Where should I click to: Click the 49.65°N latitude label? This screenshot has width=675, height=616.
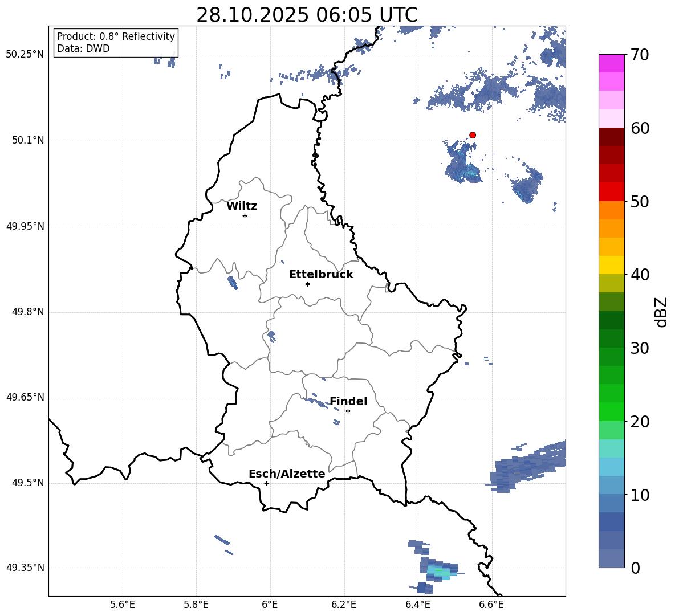[25, 397]
